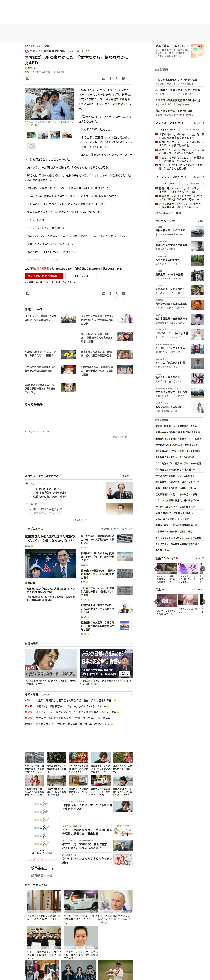Open the 節分 2月2日 video ranking thumbnail

point(188,569)
